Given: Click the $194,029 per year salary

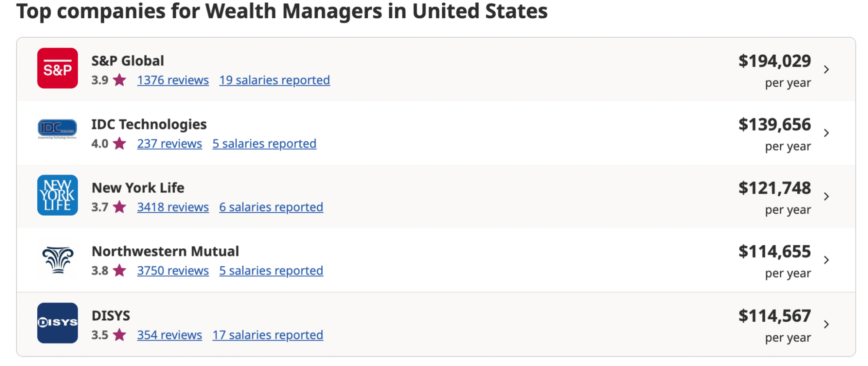Looking at the screenshot, I should 775,70.
